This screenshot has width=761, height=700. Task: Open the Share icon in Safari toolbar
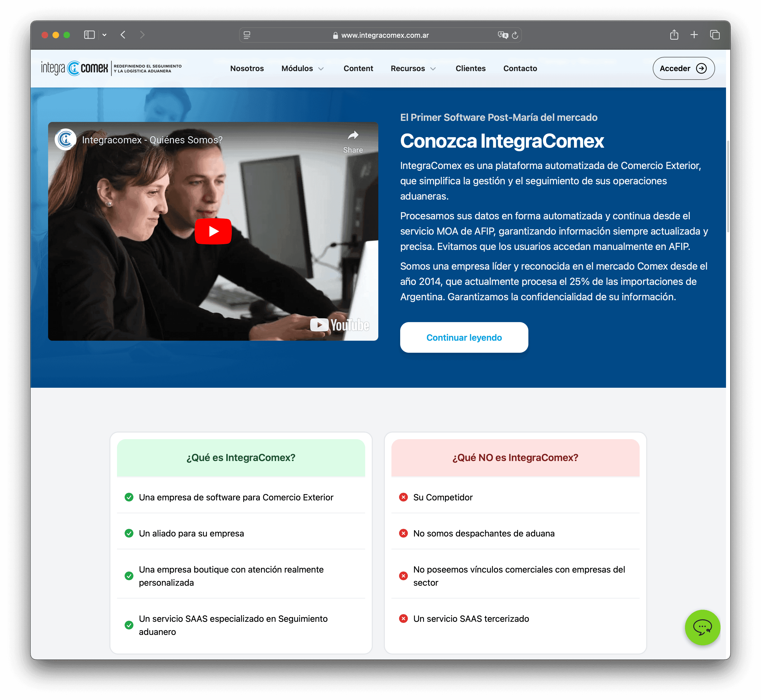point(674,35)
